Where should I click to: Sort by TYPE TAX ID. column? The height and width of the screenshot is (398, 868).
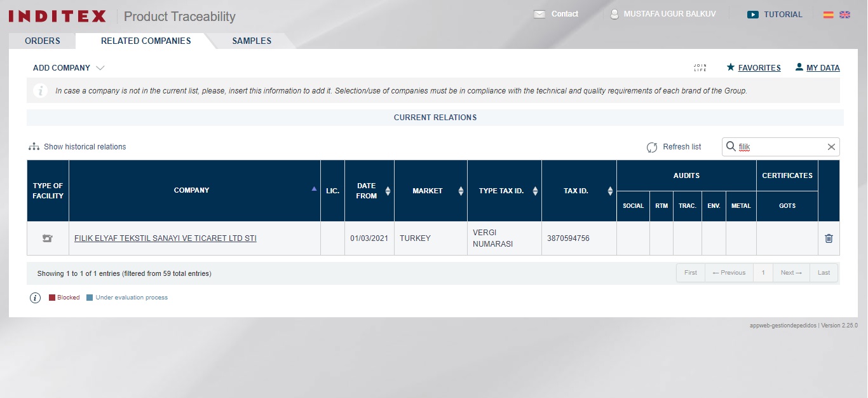pos(535,191)
